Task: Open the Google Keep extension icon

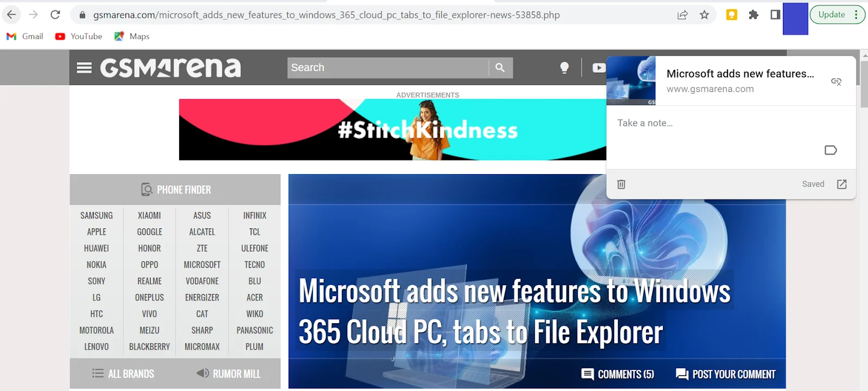Action: click(x=731, y=15)
